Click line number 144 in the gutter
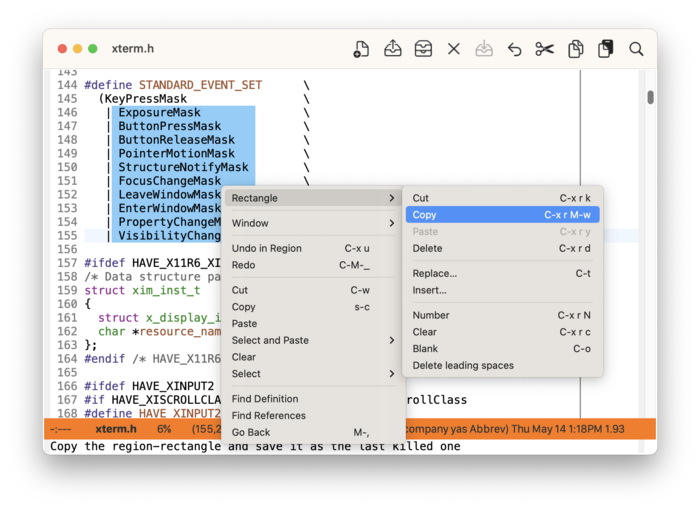The image size is (700, 511). [x=67, y=85]
